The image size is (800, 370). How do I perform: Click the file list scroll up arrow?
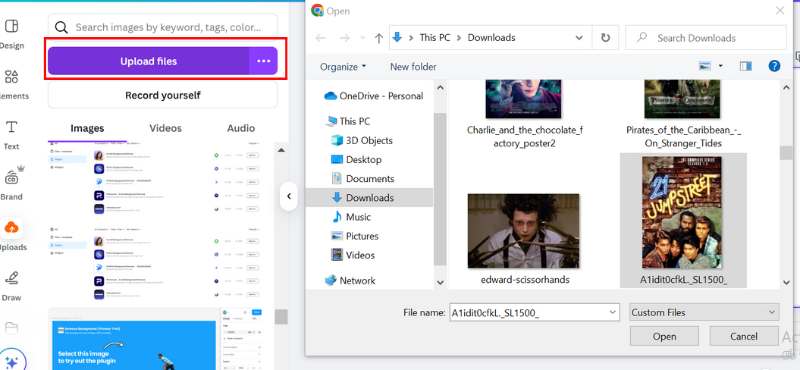tap(786, 88)
